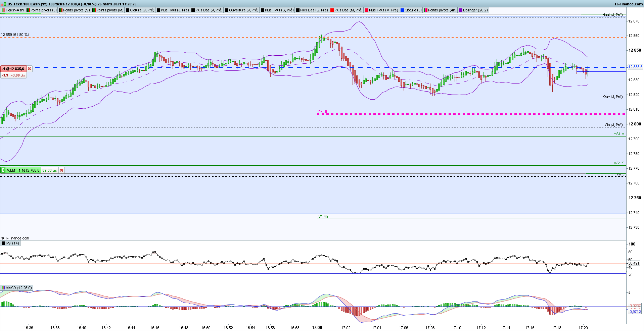The image size is (644, 331).
Task: Click the IT-Finance.com link at top right
Action: 629,4
